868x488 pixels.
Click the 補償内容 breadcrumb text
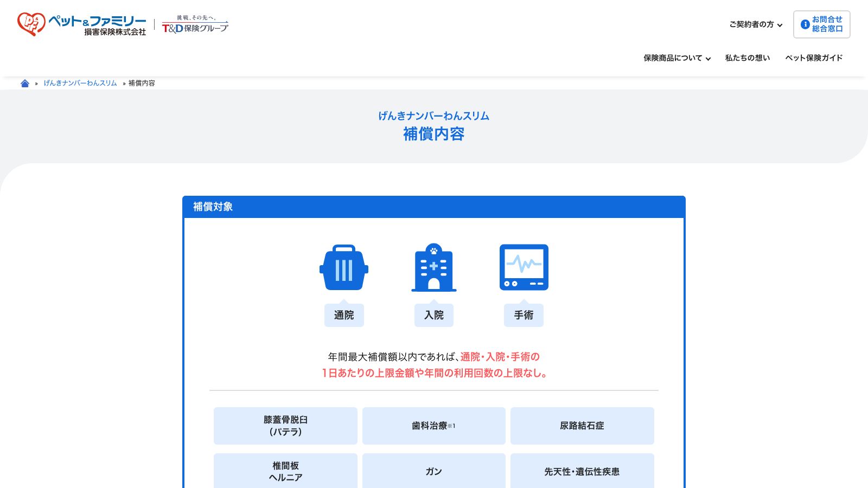point(142,83)
